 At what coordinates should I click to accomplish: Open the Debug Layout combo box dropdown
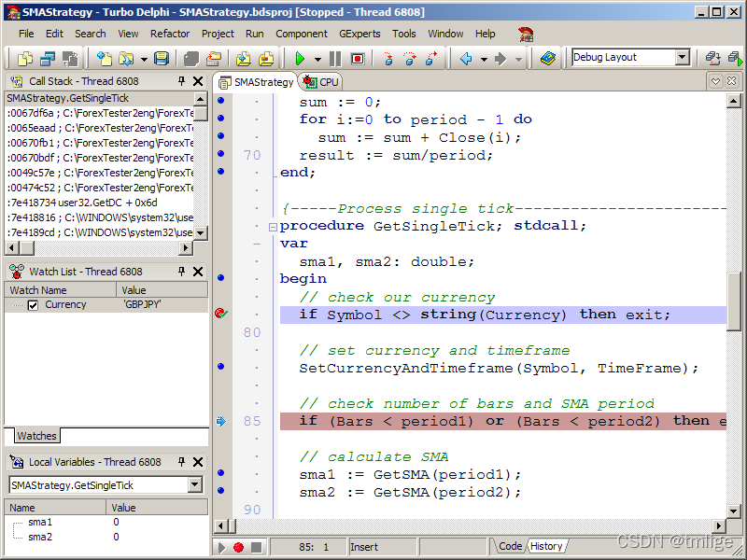[x=683, y=57]
